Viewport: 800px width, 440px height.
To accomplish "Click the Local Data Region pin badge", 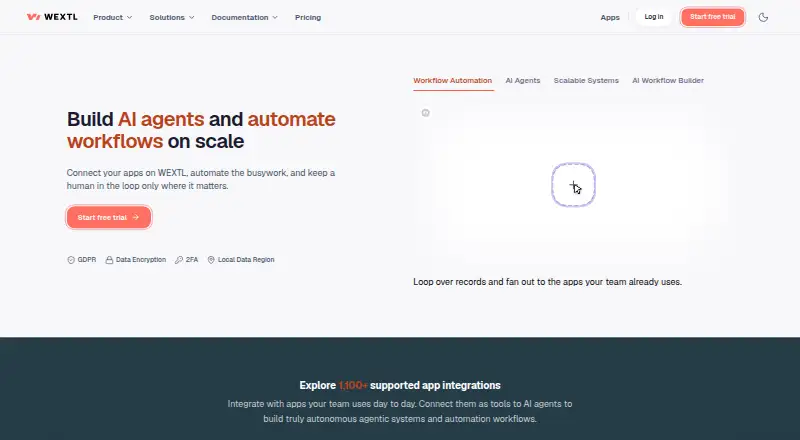I will click(241, 260).
